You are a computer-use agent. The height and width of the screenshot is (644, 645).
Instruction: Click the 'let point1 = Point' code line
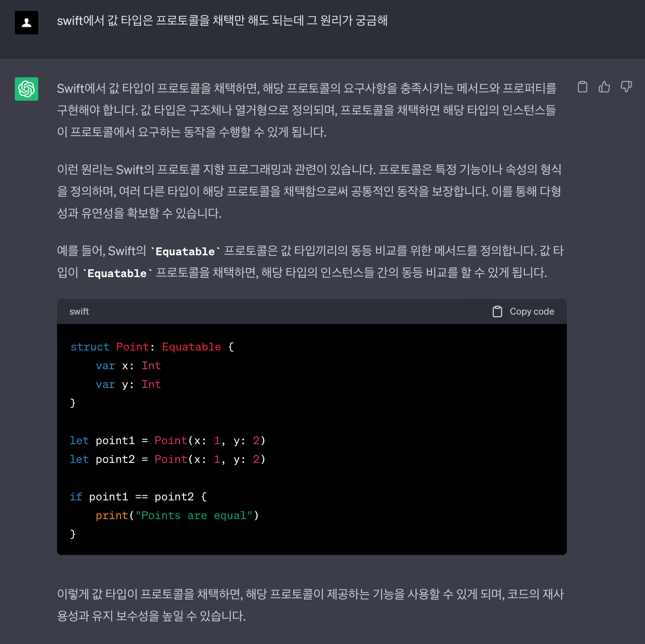tap(168, 441)
